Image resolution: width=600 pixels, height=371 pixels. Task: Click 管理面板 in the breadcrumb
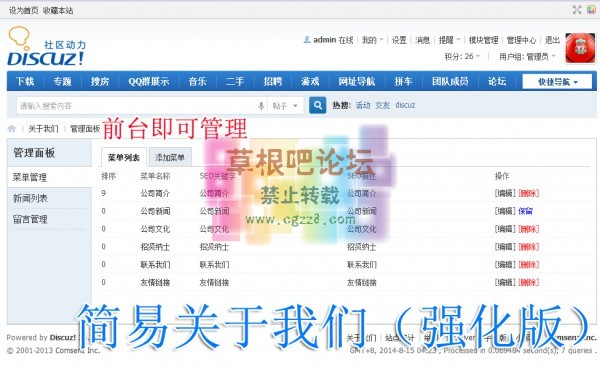pos(85,129)
